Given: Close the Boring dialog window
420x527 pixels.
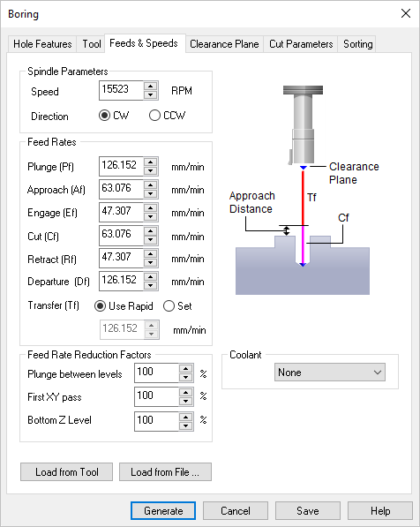Looking at the screenshot, I should click(406, 13).
